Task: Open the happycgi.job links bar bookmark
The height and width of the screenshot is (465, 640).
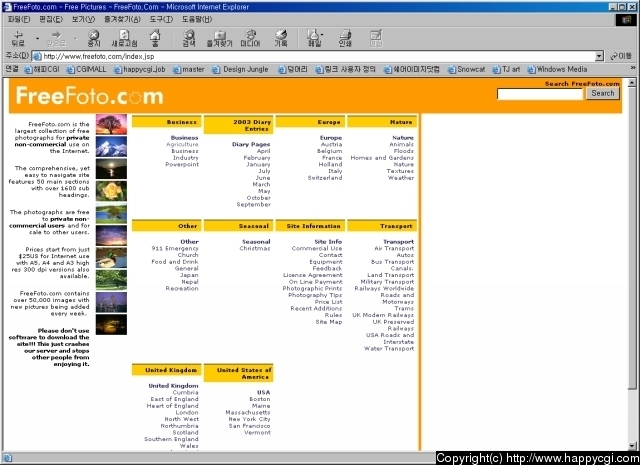Action: pos(140,69)
